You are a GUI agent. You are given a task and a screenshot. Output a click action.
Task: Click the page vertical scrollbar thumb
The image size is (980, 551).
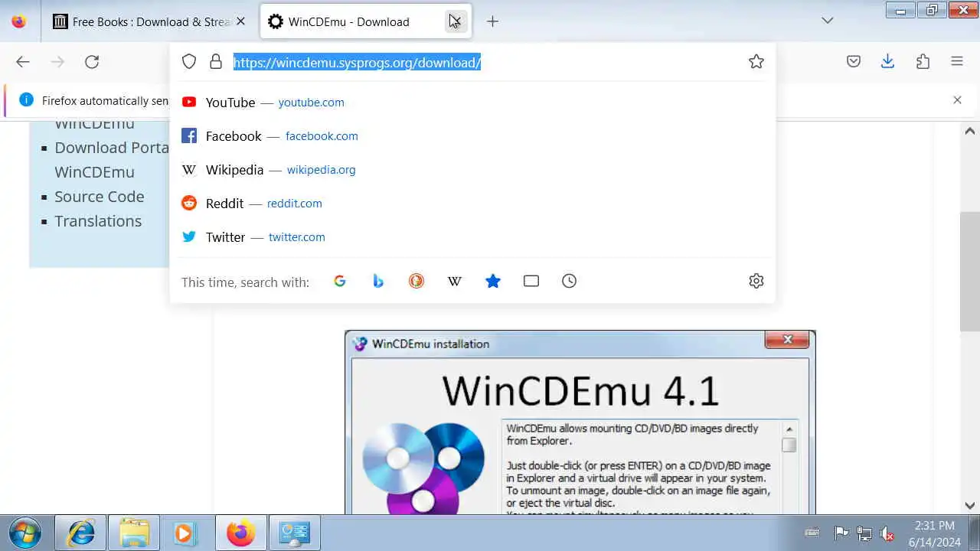click(970, 272)
